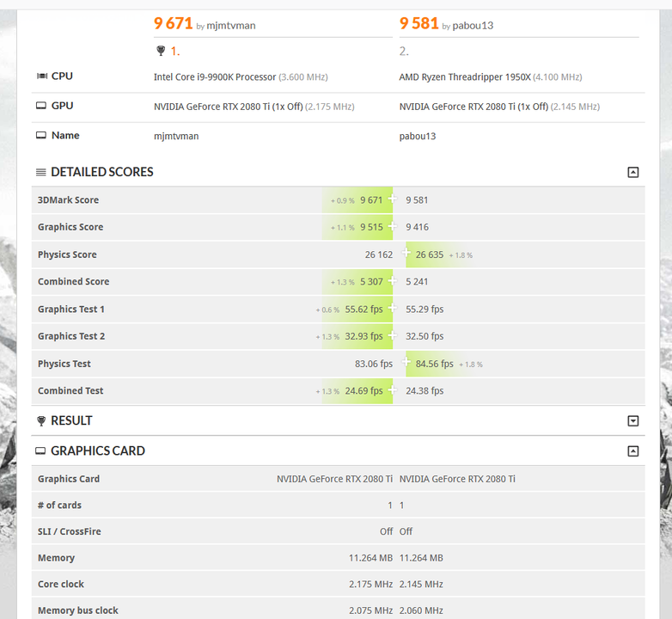Click plus icon in Graphics Test 1 row
This screenshot has height=619, width=672.
tap(392, 308)
